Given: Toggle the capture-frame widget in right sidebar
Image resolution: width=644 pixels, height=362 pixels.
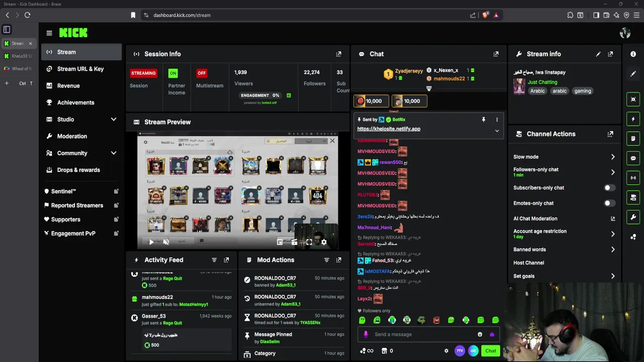Looking at the screenshot, I should 633,100.
